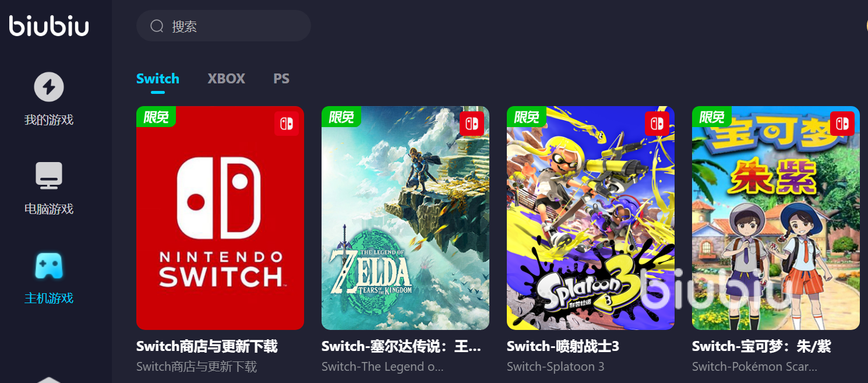Click the Switch商店与更新下载 title link

(207, 346)
